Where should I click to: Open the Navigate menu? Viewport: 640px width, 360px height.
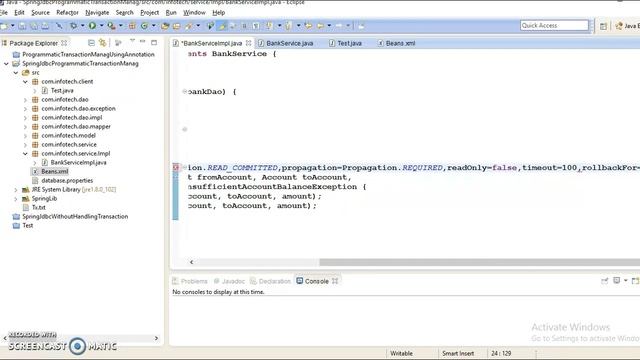point(97,13)
